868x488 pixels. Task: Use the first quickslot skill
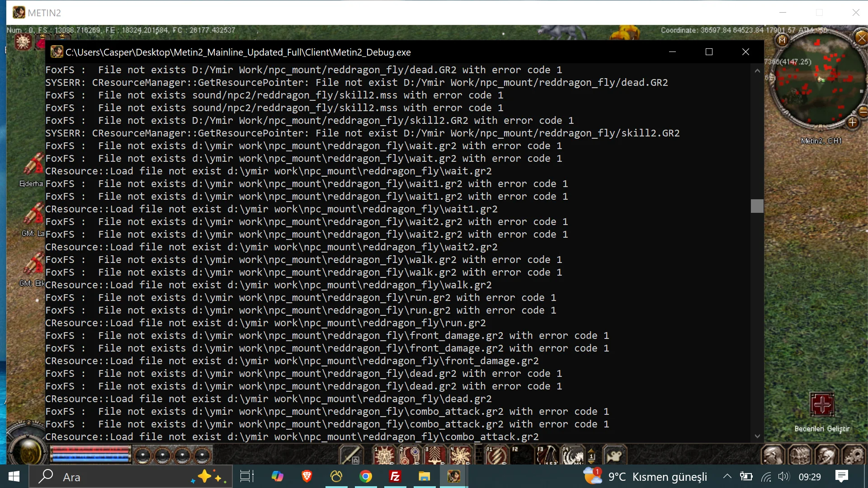click(384, 455)
